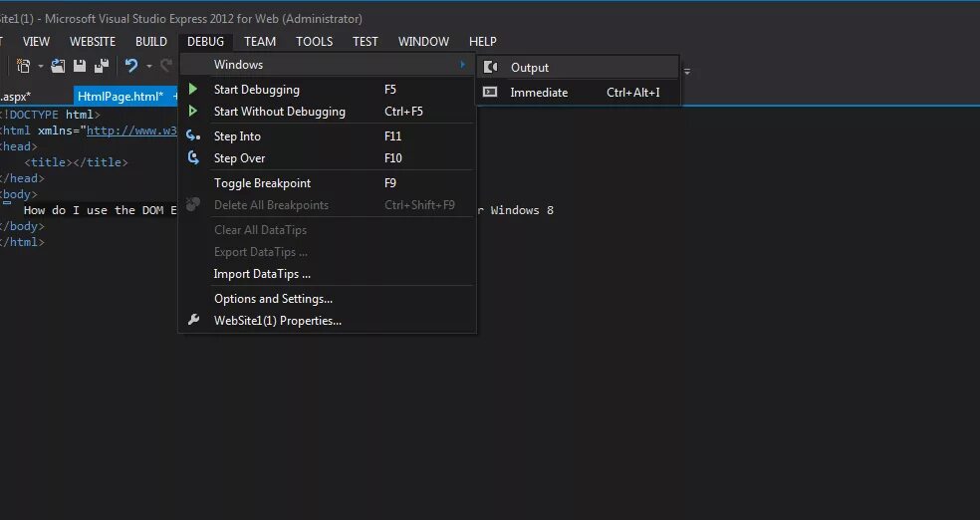Choose Import DataTips
Viewport: 980px width, 520px height.
click(x=327, y=274)
